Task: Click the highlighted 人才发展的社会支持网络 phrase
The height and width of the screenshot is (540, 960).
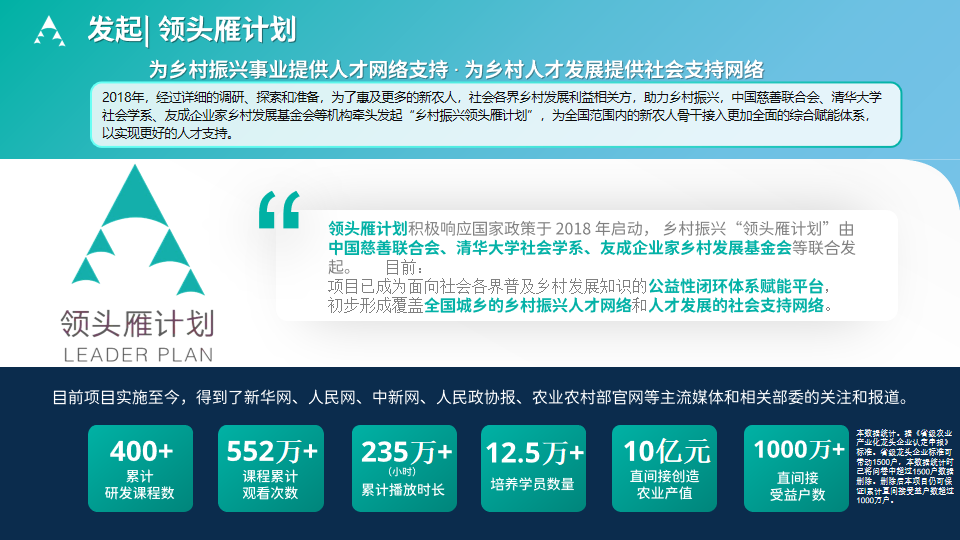Action: click(735, 305)
